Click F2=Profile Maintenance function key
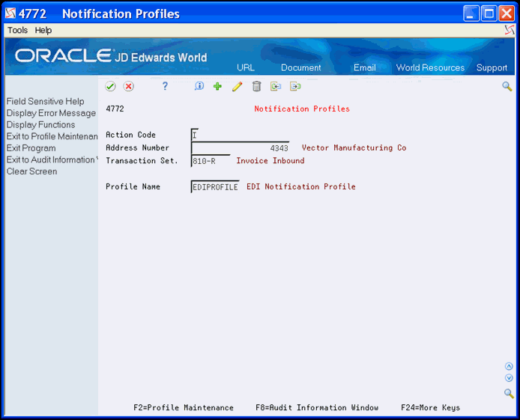The width and height of the screenshot is (520, 420). [x=184, y=407]
